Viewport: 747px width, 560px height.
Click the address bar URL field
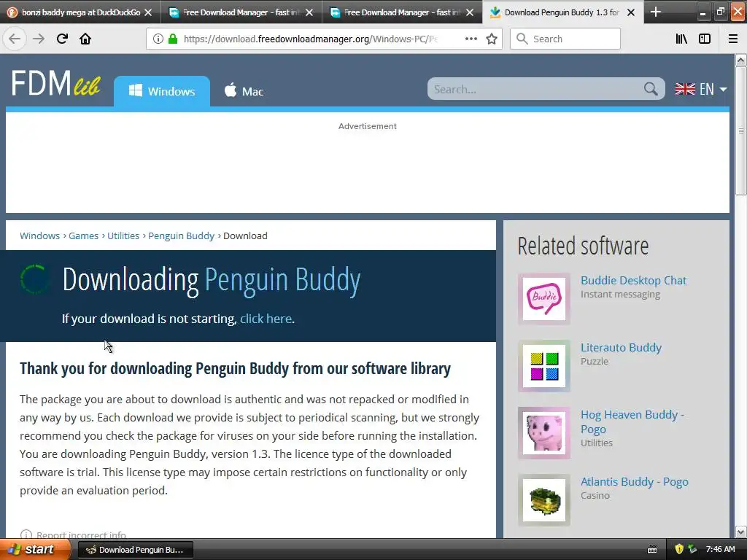click(324, 39)
